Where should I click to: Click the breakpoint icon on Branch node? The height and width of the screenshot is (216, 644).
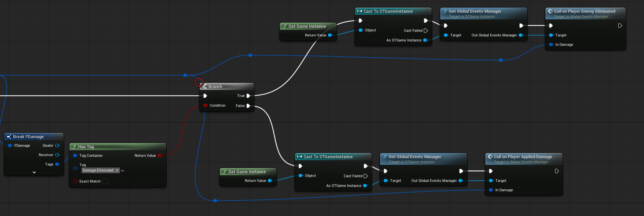click(x=199, y=82)
